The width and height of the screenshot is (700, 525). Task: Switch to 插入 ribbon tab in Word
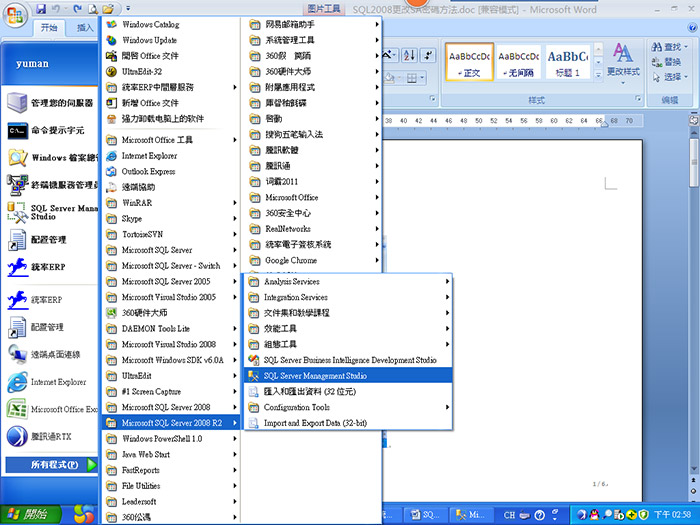(x=85, y=28)
